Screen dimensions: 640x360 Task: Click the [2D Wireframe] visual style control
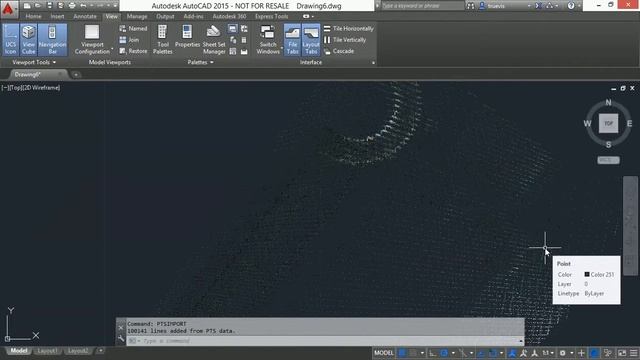(x=42, y=88)
